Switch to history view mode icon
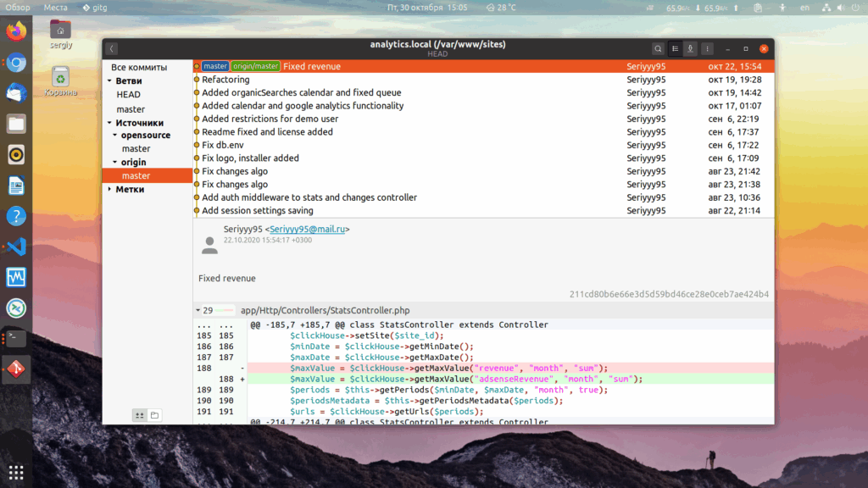 [675, 48]
